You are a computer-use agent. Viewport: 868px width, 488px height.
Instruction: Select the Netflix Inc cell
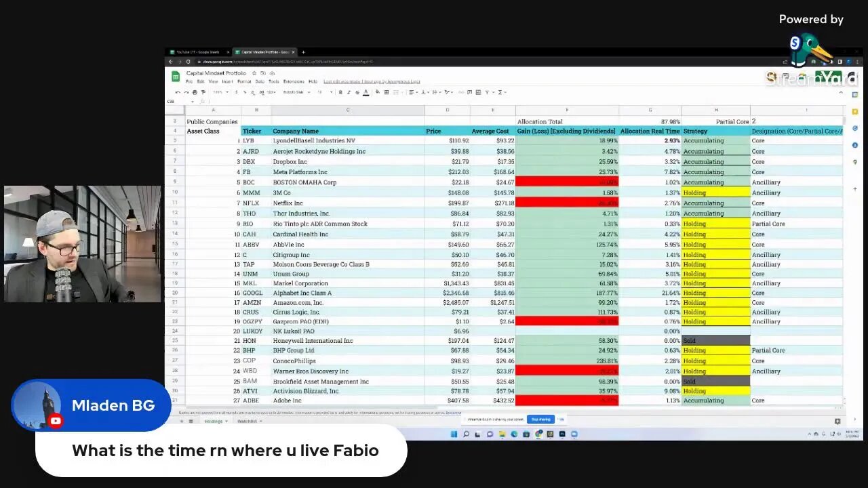click(348, 203)
